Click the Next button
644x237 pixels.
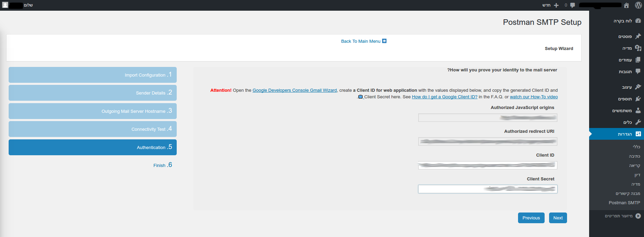tap(558, 218)
